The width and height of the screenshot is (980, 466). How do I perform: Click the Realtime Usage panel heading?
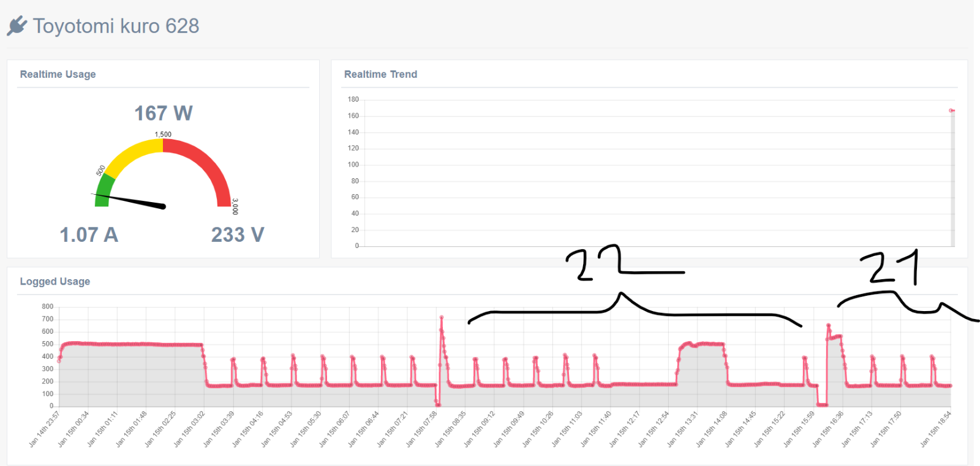[x=58, y=74]
